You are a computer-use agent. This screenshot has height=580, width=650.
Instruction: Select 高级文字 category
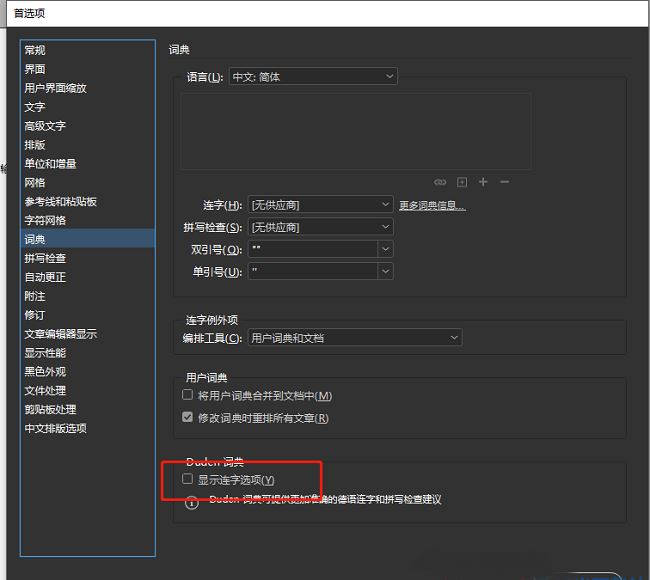[x=88, y=126]
